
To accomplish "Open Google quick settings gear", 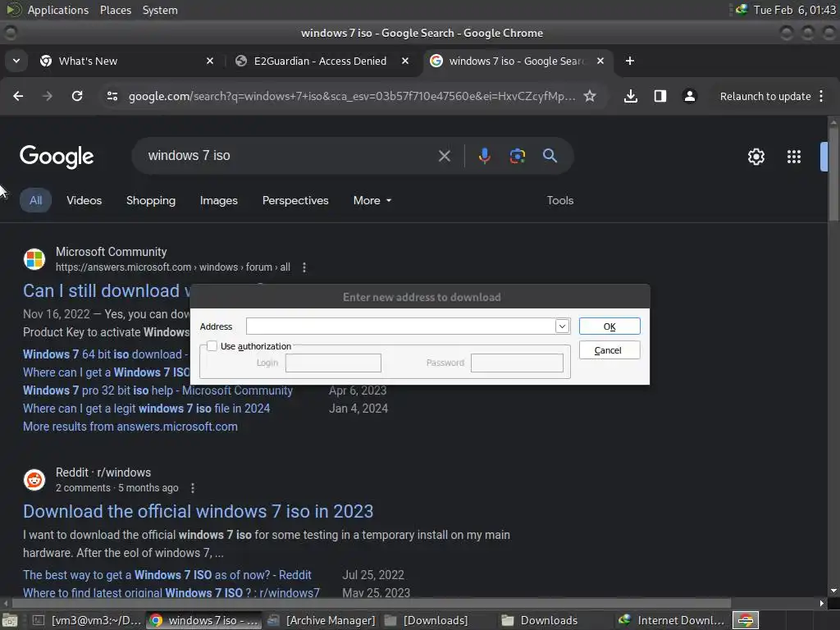I will point(756,157).
